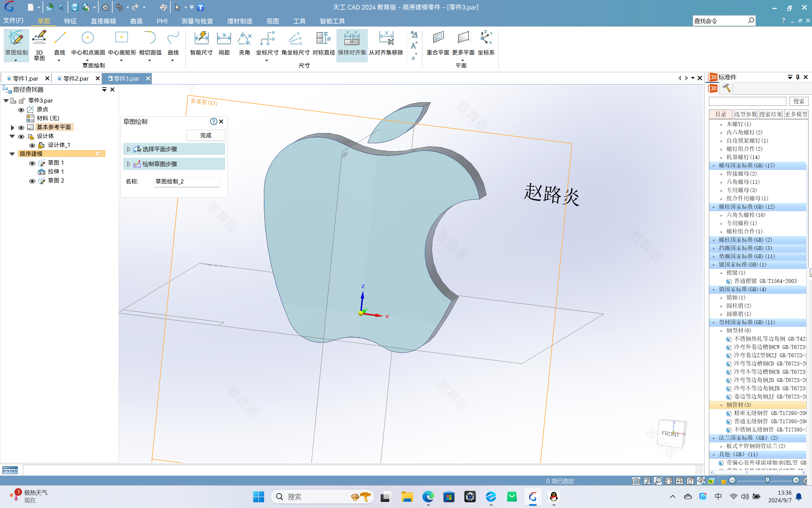Select the 曲线 curve tool
This screenshot has width=812, height=508.
[173, 45]
